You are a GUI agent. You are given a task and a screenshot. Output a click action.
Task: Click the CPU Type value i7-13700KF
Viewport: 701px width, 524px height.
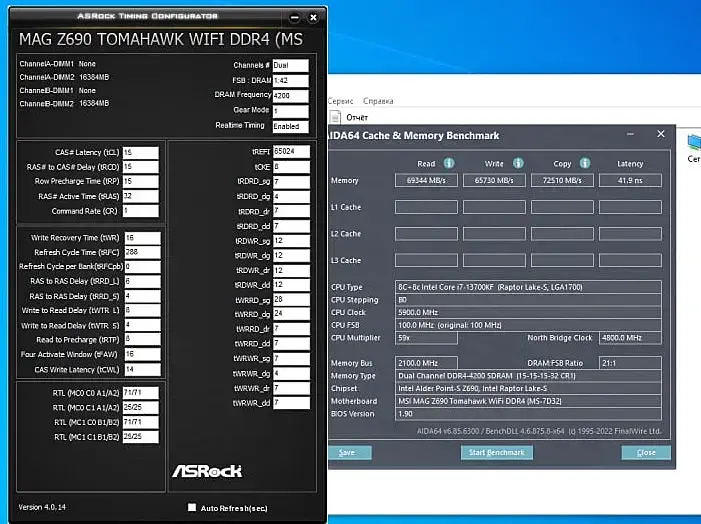pos(528,287)
